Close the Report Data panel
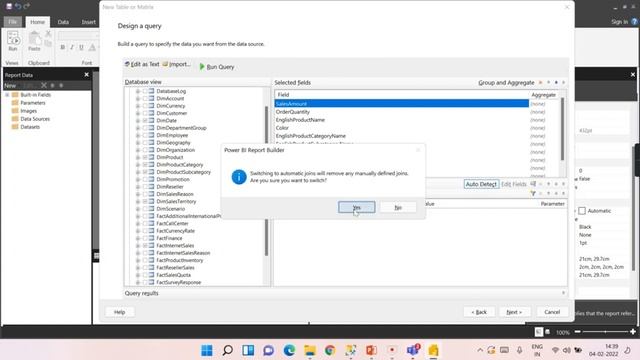The width and height of the screenshot is (640, 360). point(87,75)
